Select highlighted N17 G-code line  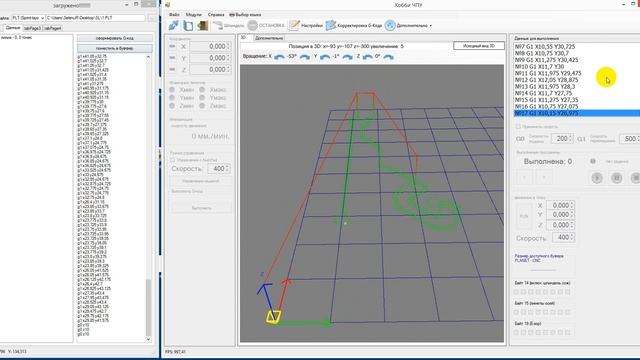(576, 113)
